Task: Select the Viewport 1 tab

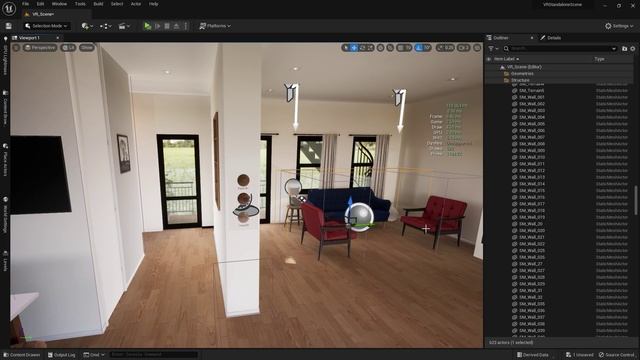Action: click(29, 38)
